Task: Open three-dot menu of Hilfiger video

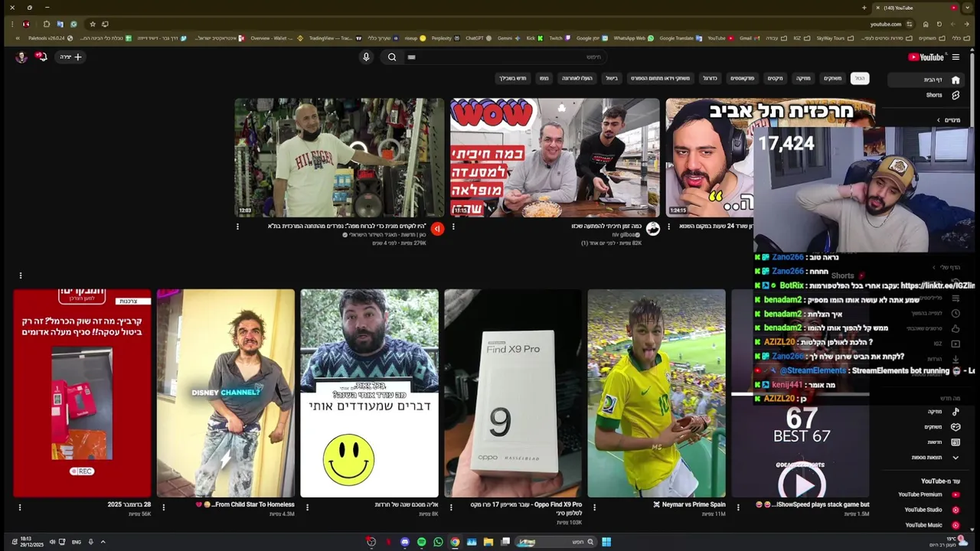Action: click(237, 227)
